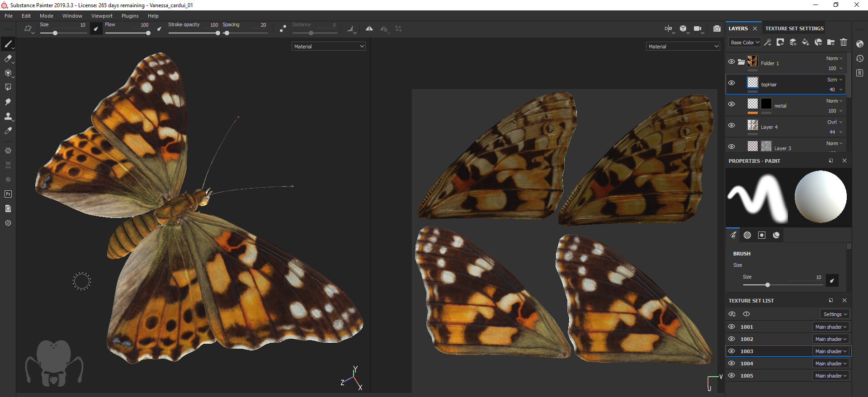Select the Material picker eyedropper

coord(8,131)
